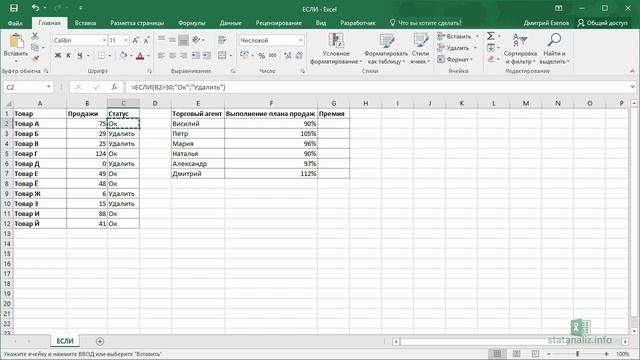Screen dimensions: 640x360
Task: Open Стили ячеек gallery
Action: tap(420, 49)
